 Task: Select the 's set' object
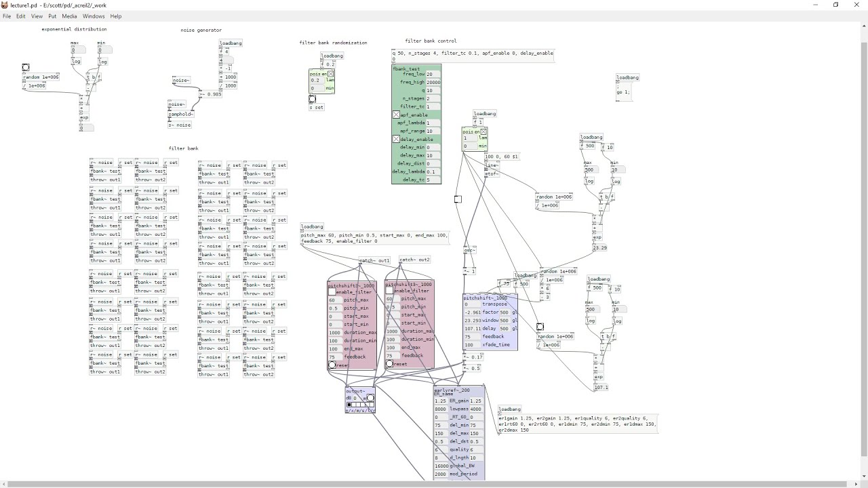[317, 108]
